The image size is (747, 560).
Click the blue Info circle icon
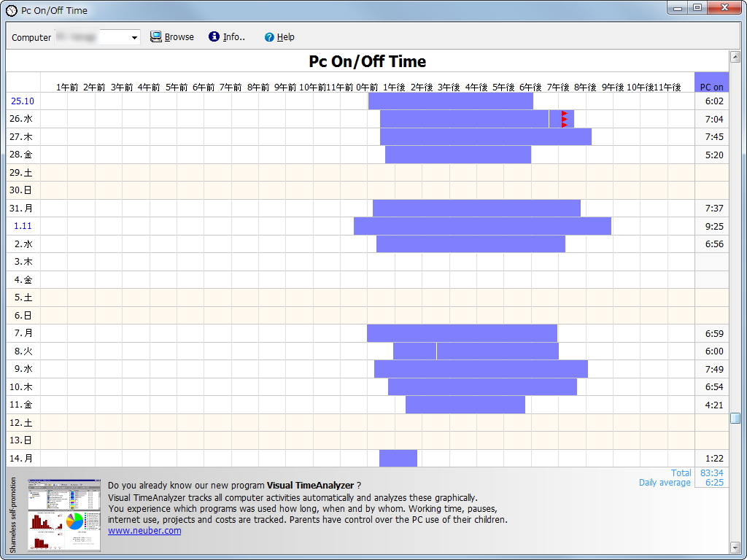214,36
